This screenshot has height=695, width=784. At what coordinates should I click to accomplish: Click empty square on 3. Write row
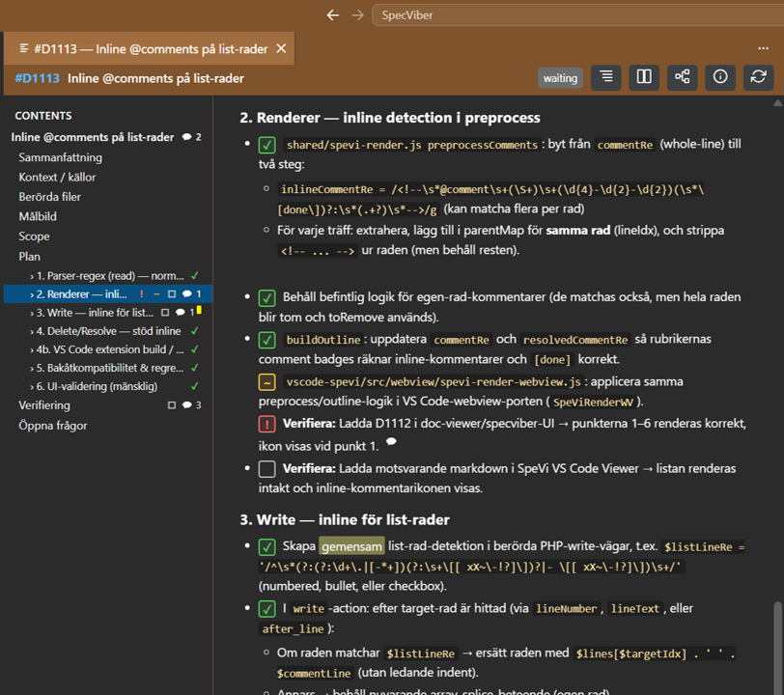(165, 313)
